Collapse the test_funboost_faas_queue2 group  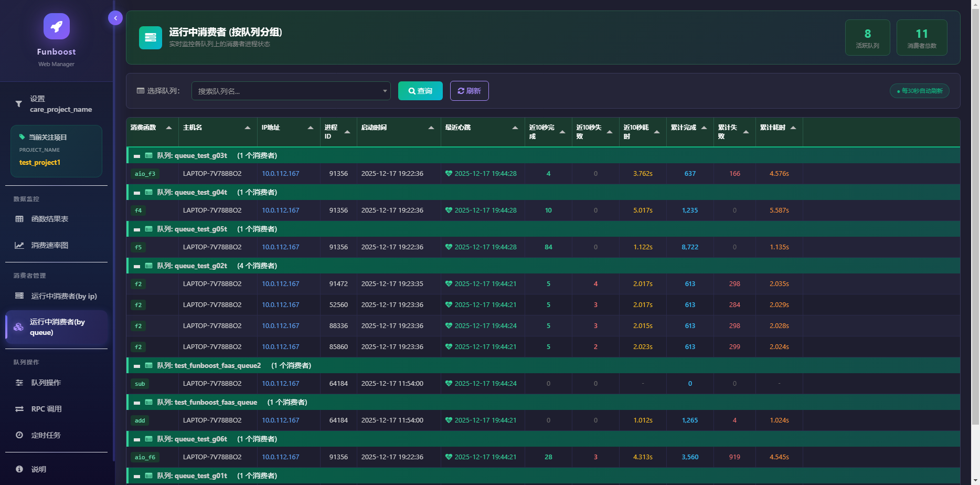[x=137, y=366]
